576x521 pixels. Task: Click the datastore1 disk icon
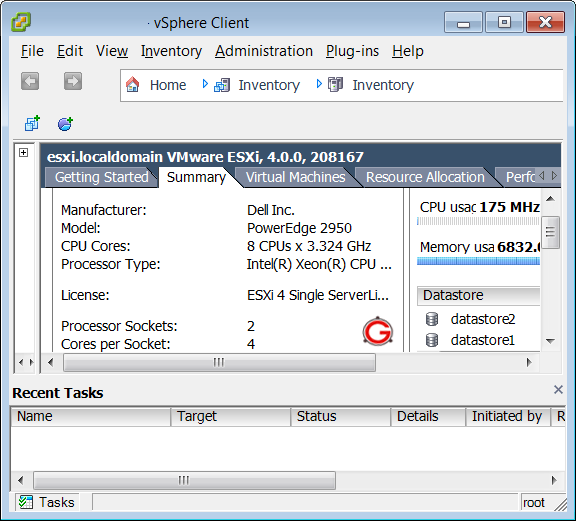point(432,340)
